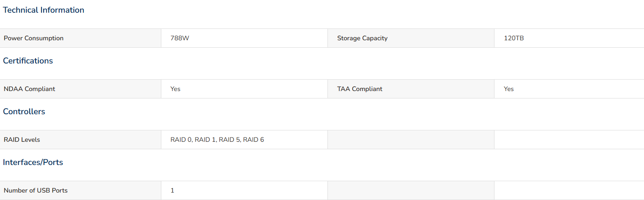Select the Number of USB Ports label
The width and height of the screenshot is (644, 200).
coord(35,190)
